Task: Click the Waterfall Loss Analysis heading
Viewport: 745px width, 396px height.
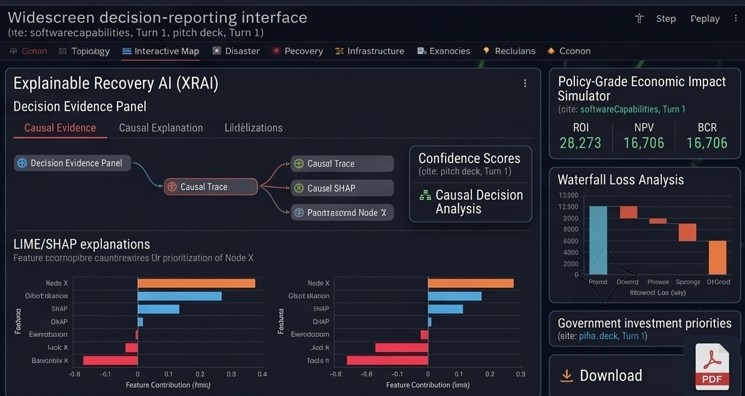Action: [x=621, y=180]
